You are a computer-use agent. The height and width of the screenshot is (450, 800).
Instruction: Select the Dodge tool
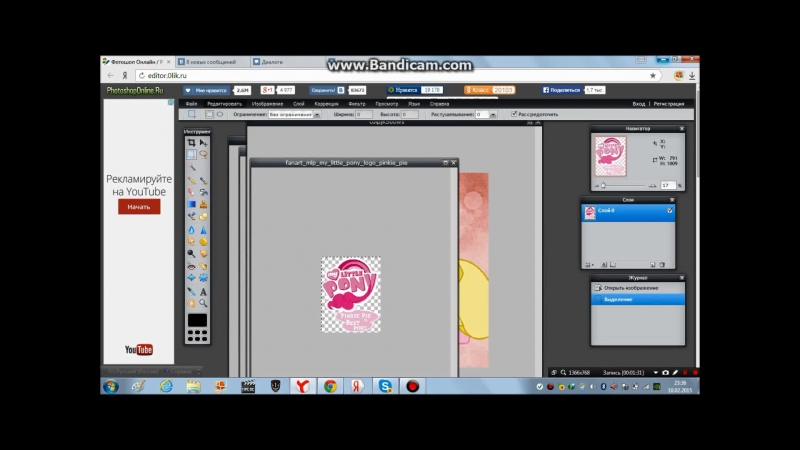[x=191, y=254]
